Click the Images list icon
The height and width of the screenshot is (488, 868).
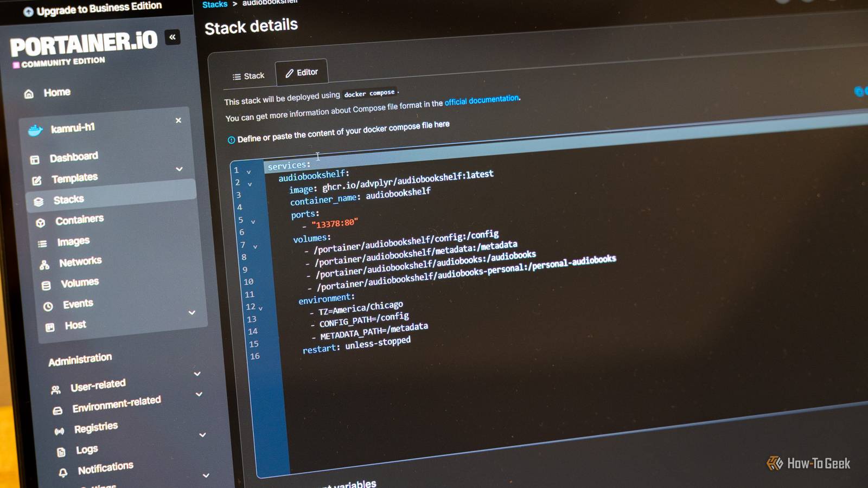point(42,243)
